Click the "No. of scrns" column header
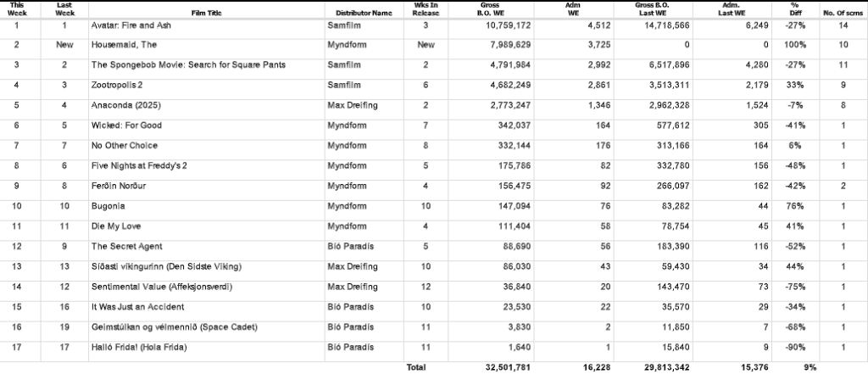The image size is (868, 374). (x=843, y=14)
